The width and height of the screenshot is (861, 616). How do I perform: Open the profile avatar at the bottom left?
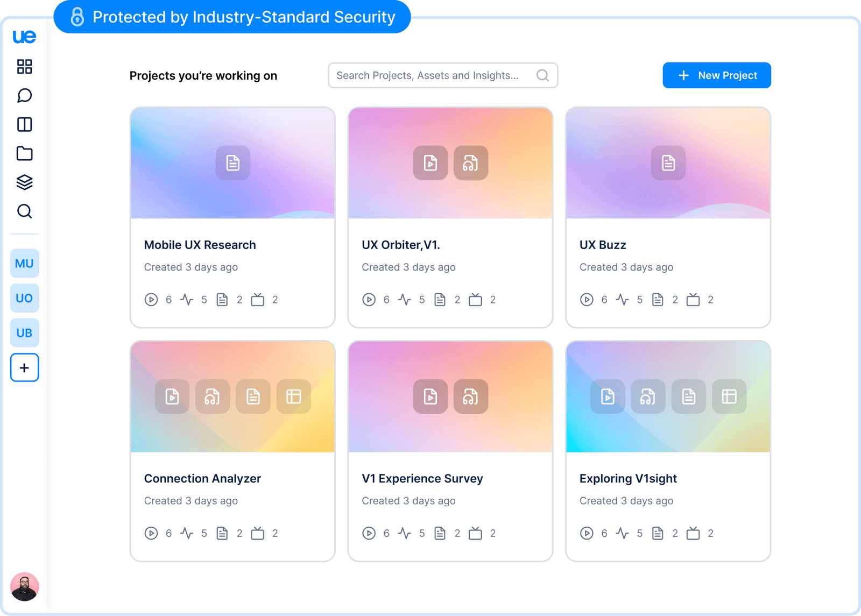pyautogui.click(x=25, y=586)
